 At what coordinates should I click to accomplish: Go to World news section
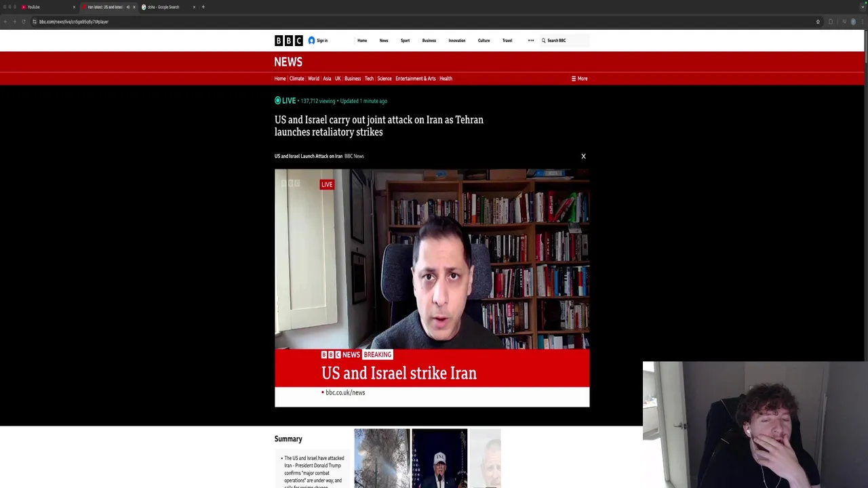[x=313, y=79]
